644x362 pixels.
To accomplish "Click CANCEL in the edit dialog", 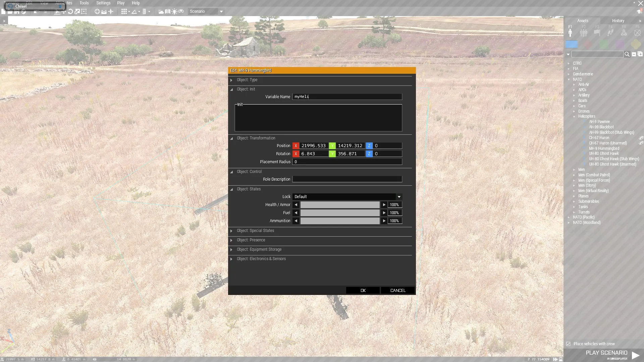I will point(398,290).
